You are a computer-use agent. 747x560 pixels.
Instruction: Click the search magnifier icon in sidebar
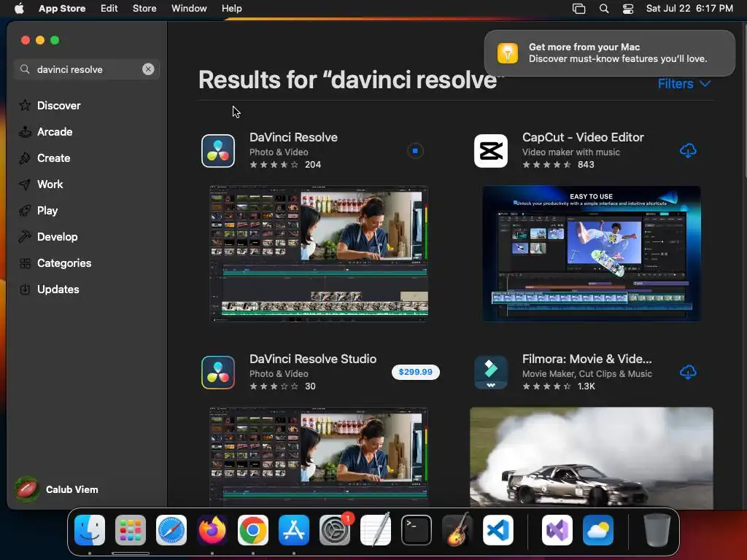pyautogui.click(x=25, y=69)
